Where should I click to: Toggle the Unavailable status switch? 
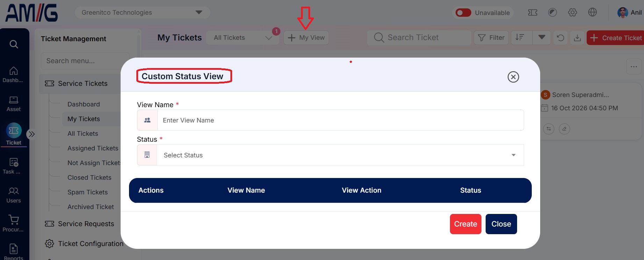click(x=463, y=13)
